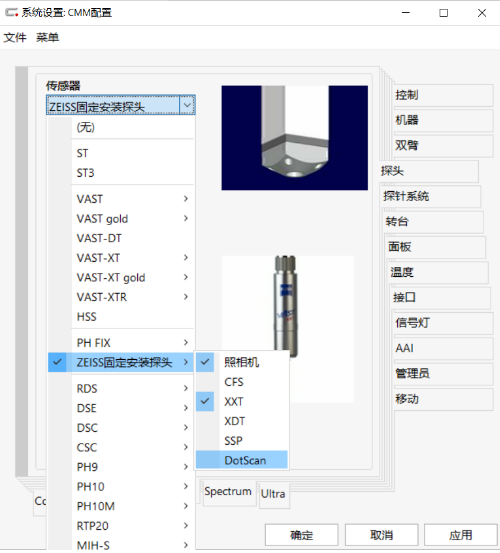Open the sensor combo box dropdown arrow
500x553 pixels.
(x=187, y=105)
